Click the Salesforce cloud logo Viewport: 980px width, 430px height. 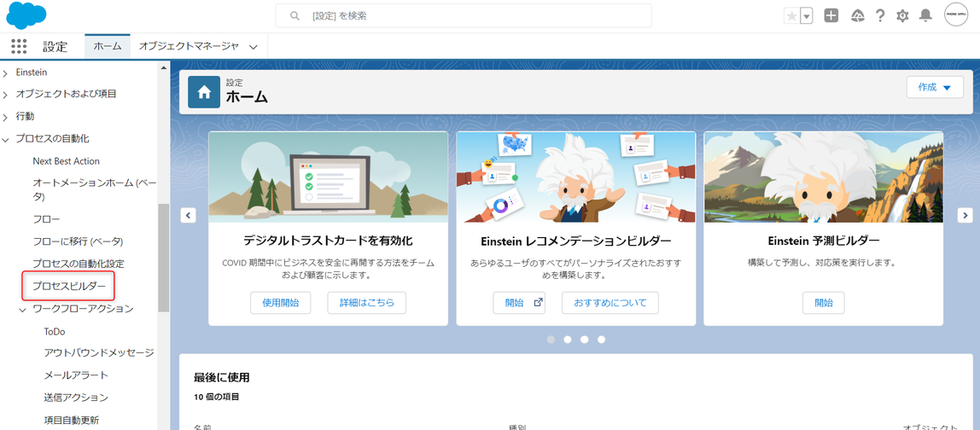26,15
